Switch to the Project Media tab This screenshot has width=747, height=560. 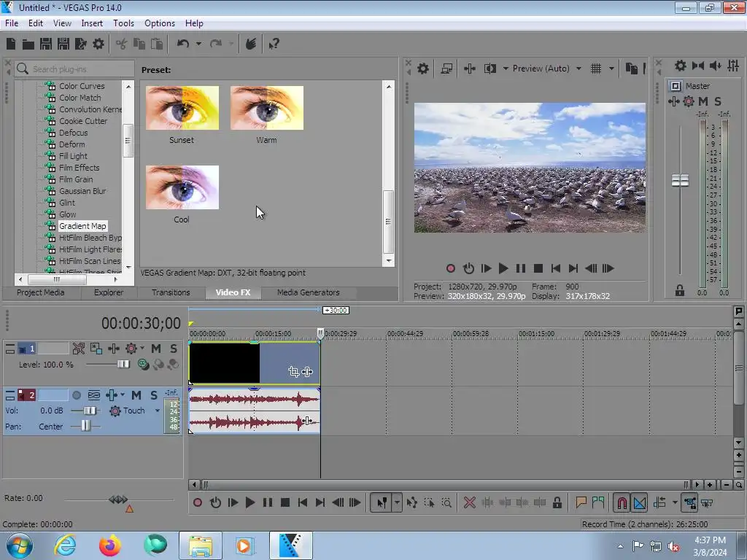point(41,292)
